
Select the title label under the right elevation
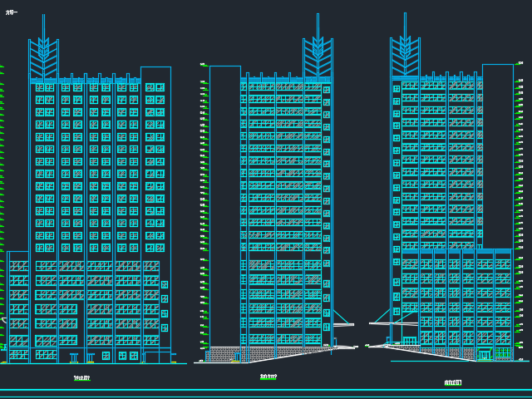point(453,382)
